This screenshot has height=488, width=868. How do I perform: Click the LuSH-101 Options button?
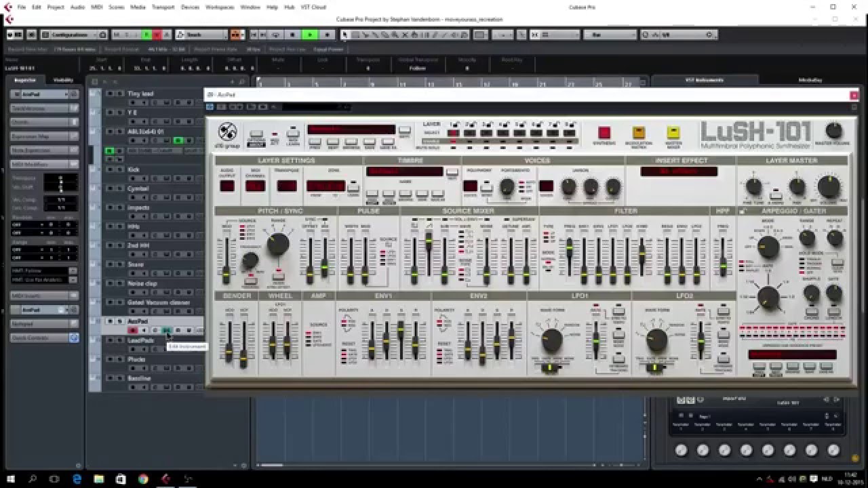256,136
